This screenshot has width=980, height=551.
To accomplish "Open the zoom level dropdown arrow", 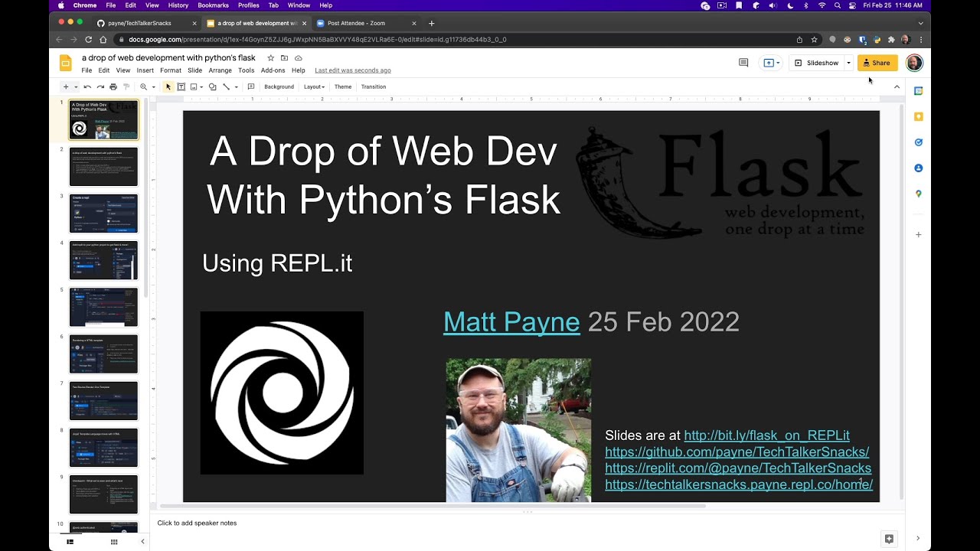I will click(153, 87).
